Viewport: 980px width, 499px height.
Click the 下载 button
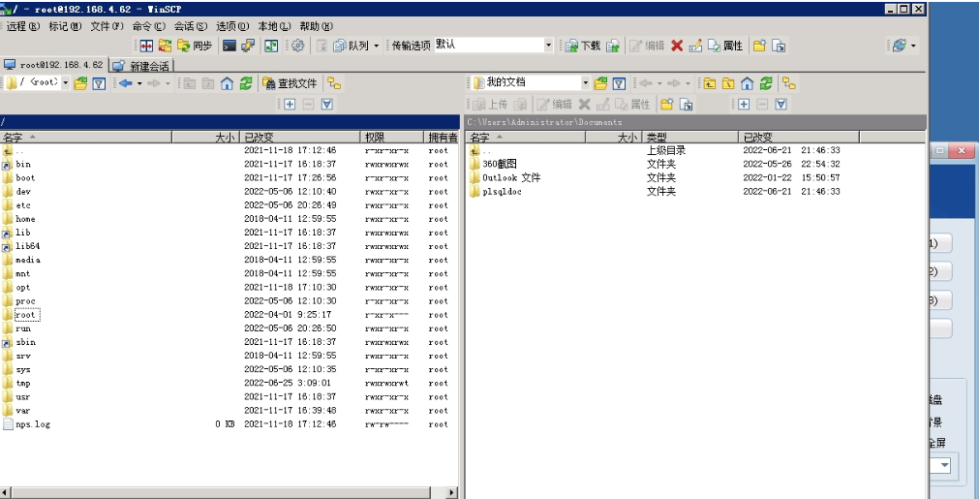coord(583,46)
